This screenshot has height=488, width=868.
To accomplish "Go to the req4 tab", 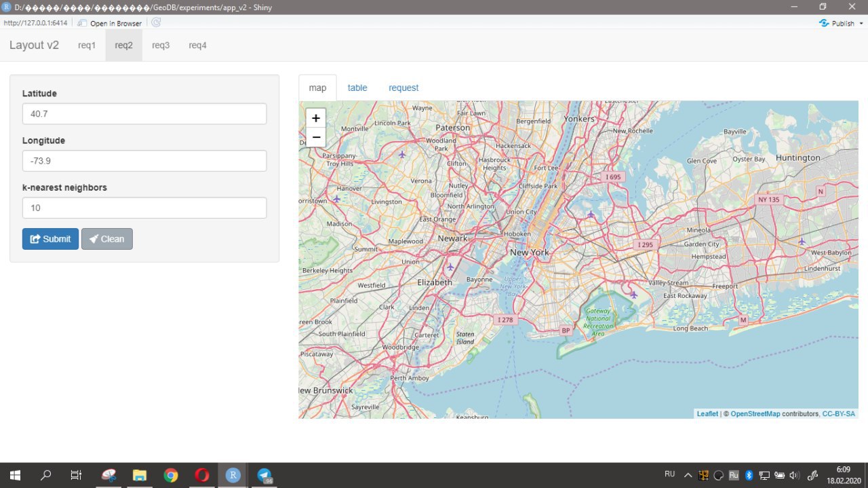I will 197,45.
